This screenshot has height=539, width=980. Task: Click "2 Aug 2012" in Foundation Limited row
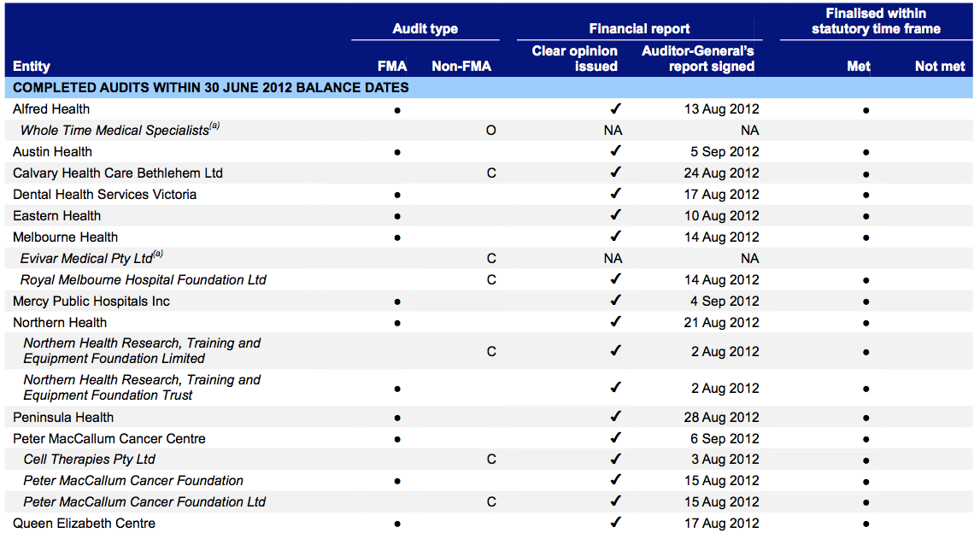point(725,352)
